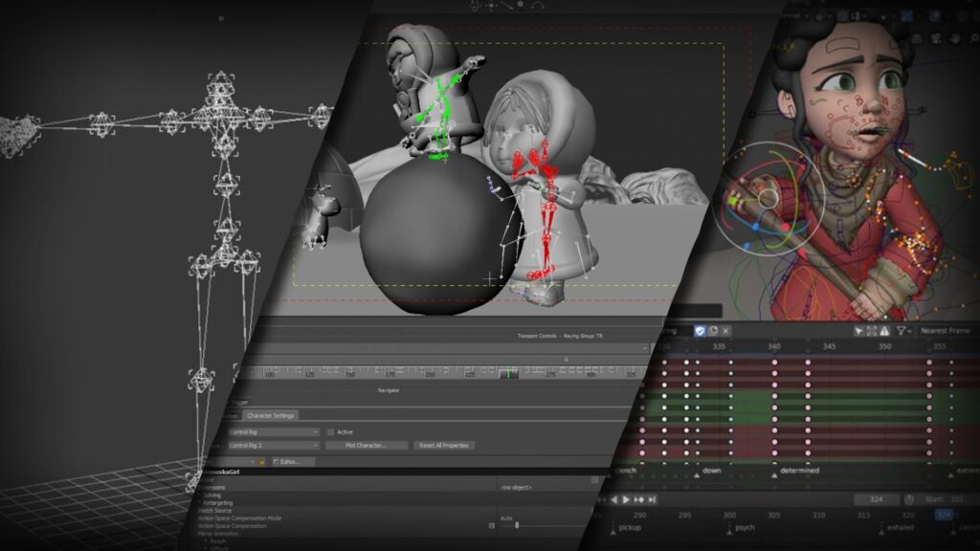980x551 pixels.
Task: Click the yellow keying icon beside Editor
Action: (262, 461)
